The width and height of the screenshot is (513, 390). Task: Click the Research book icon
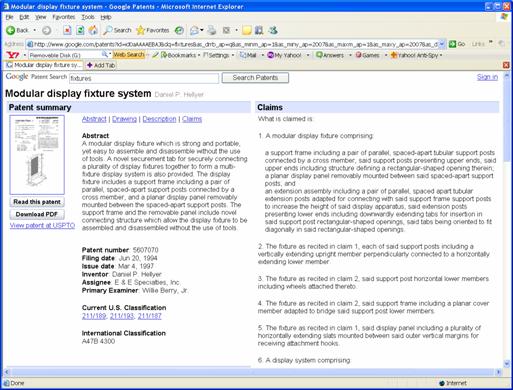pos(259,30)
